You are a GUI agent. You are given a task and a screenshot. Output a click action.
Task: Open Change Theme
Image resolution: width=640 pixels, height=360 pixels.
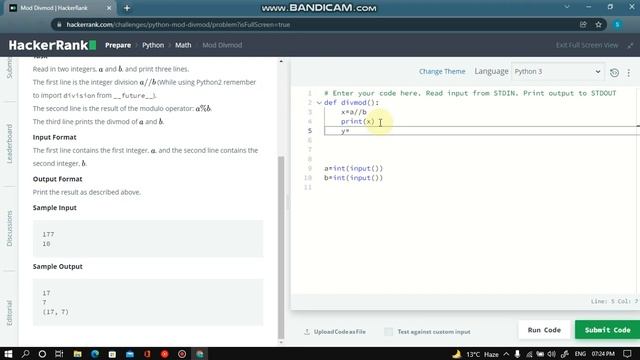click(442, 71)
